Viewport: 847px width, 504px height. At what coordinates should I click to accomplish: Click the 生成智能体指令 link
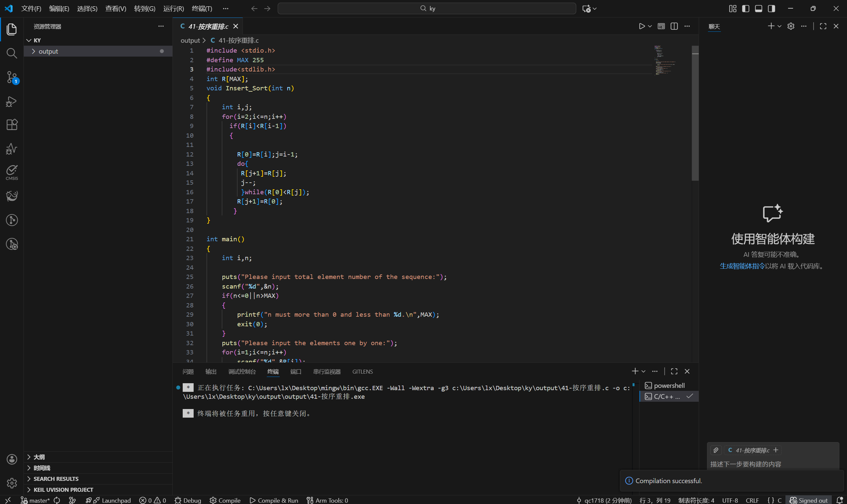tap(742, 266)
